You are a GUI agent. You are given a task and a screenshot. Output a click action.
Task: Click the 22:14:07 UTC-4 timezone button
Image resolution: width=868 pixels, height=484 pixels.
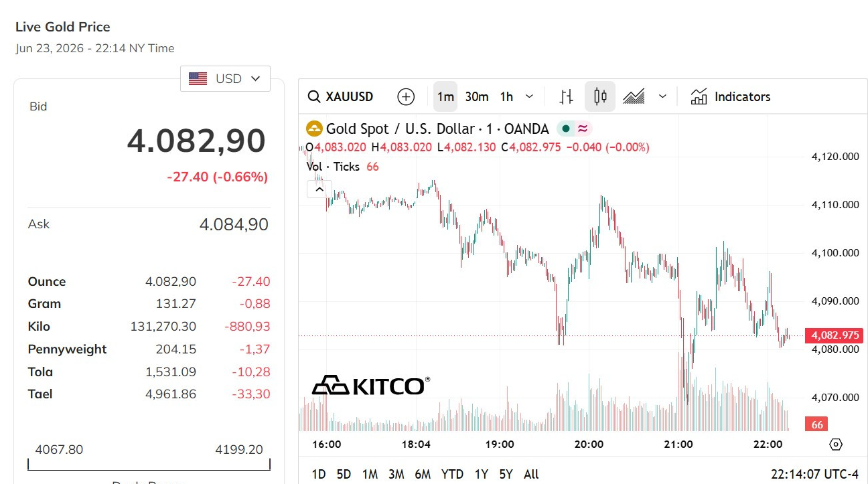click(x=814, y=474)
